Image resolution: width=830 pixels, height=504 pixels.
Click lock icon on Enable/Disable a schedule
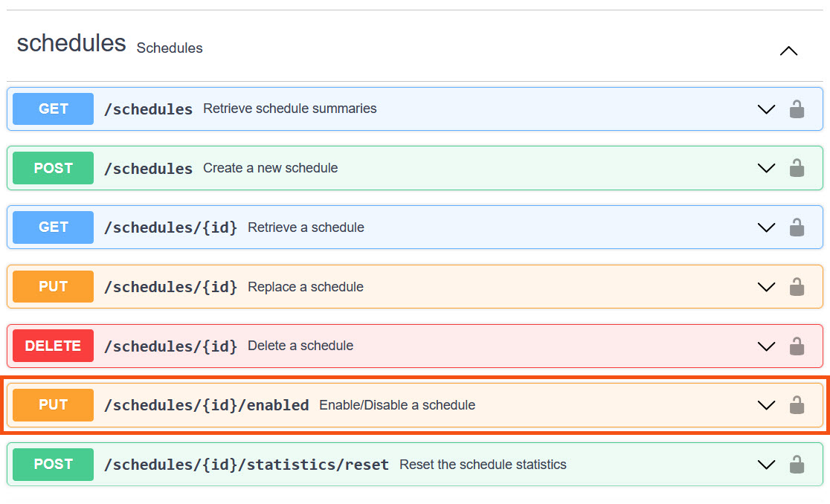(x=797, y=405)
